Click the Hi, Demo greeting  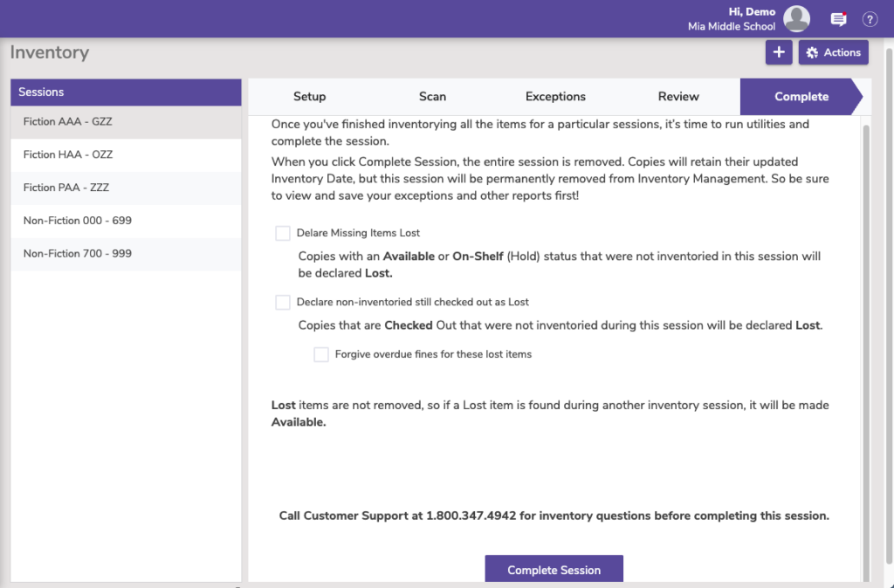tap(752, 12)
